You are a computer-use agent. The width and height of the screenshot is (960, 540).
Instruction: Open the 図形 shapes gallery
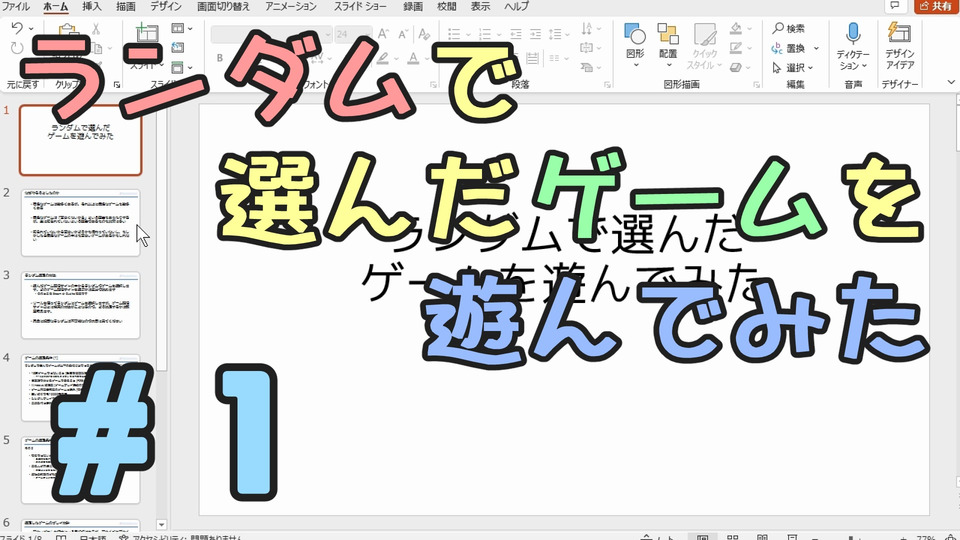(636, 45)
